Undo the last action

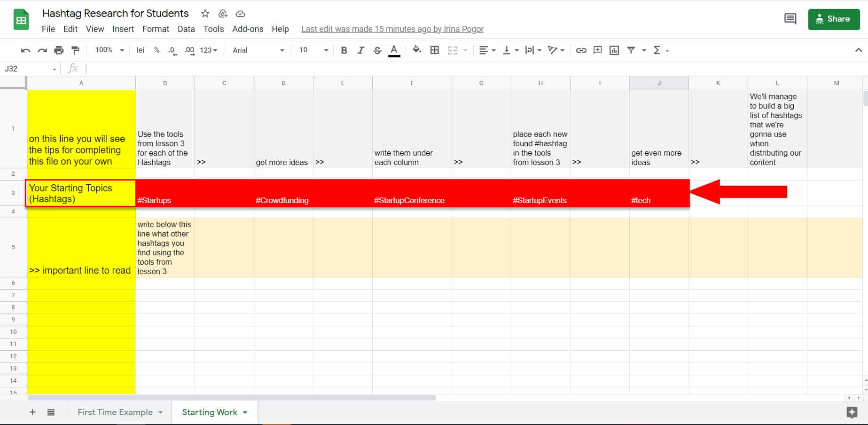pyautogui.click(x=26, y=50)
